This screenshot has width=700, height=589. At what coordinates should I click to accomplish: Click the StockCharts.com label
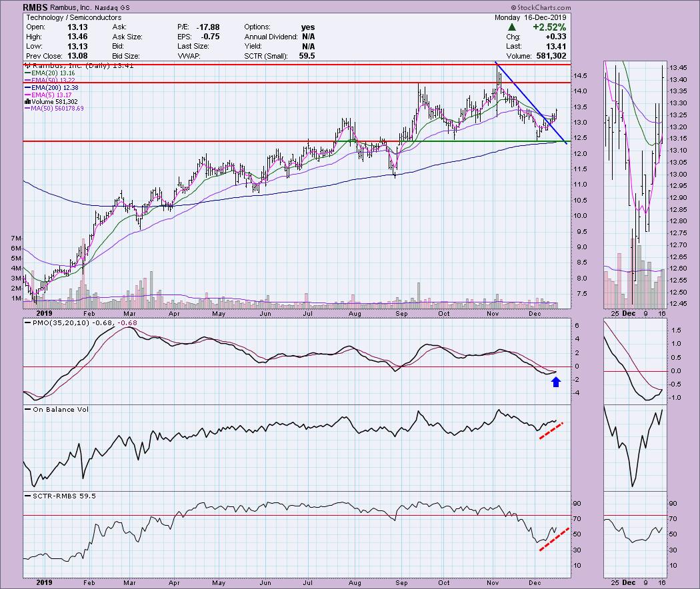pos(541,7)
